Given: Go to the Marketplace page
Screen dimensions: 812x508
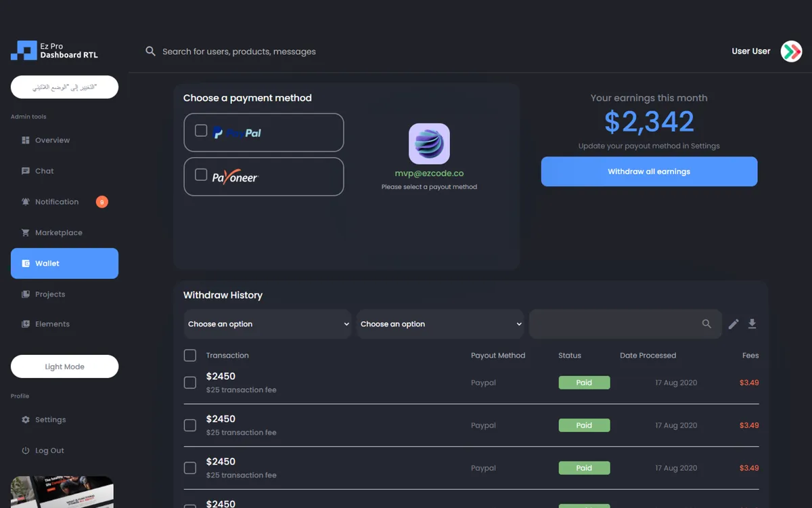Looking at the screenshot, I should pyautogui.click(x=64, y=233).
